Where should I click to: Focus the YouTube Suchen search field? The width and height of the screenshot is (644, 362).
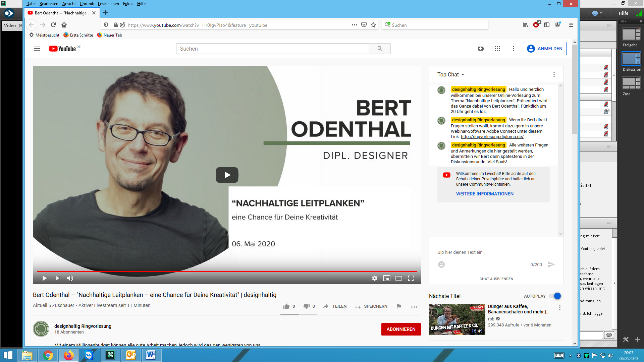pos(272,49)
